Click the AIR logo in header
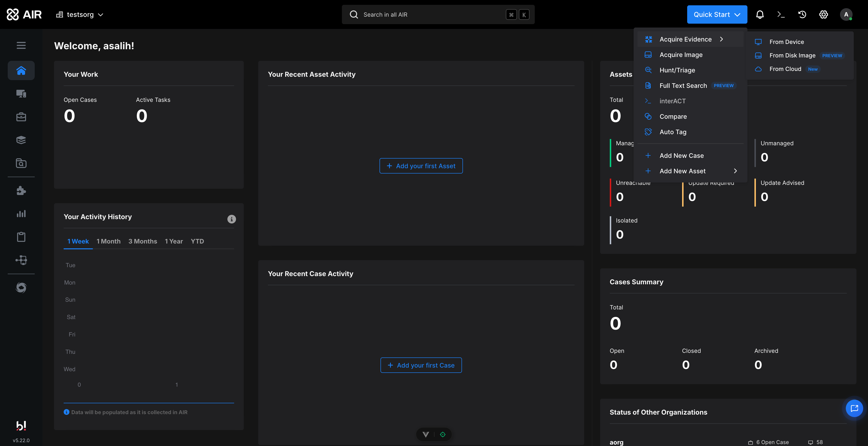The width and height of the screenshot is (868, 446). (24, 14)
